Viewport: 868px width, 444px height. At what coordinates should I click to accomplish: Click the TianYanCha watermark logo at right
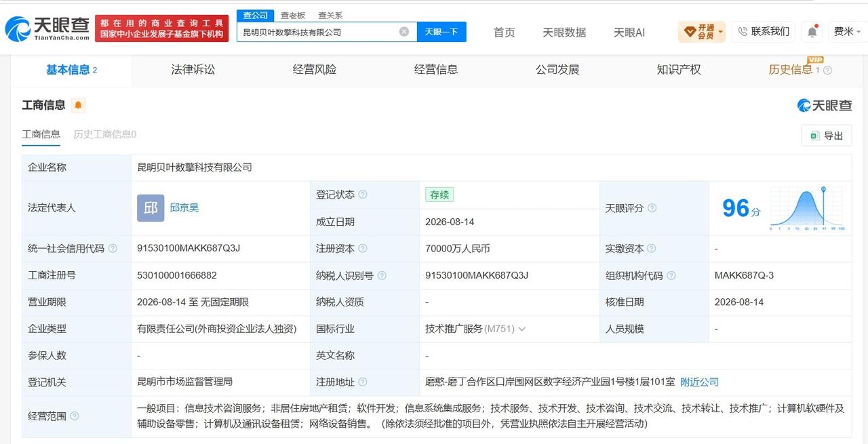point(825,105)
